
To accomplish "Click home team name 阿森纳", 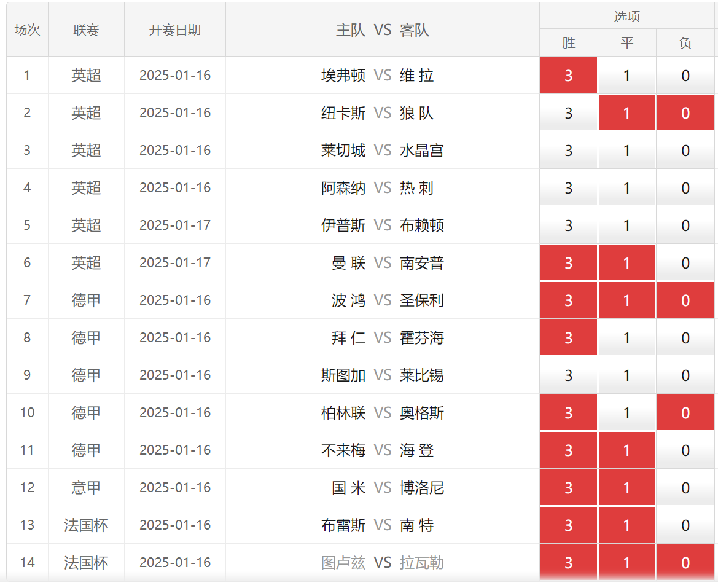I will (343, 188).
